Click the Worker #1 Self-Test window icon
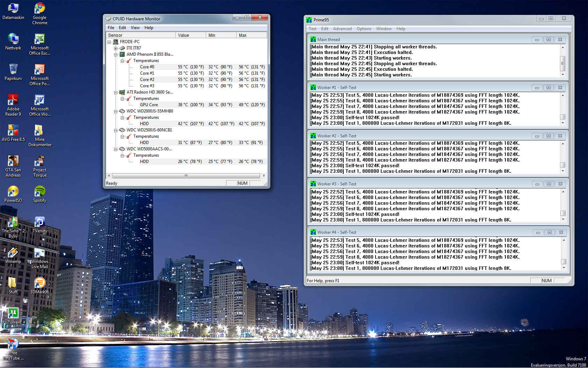The width and height of the screenshot is (588, 368). click(313, 88)
